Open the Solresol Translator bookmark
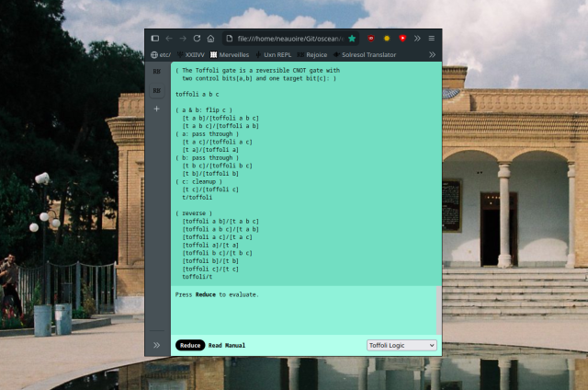 (365, 55)
